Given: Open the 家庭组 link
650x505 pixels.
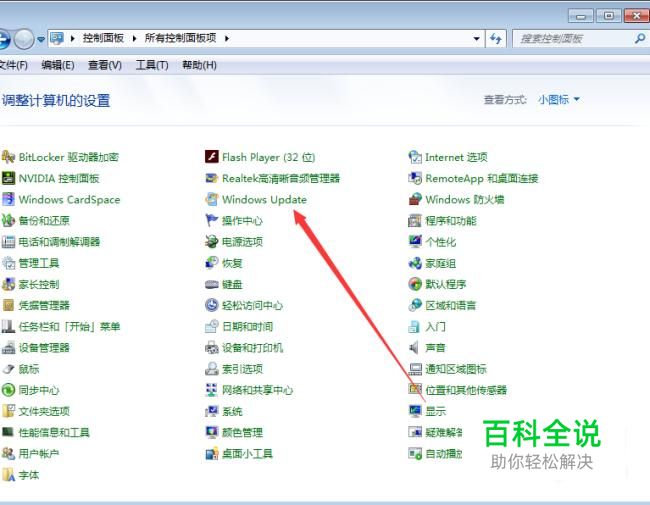Looking at the screenshot, I should click(x=441, y=263).
